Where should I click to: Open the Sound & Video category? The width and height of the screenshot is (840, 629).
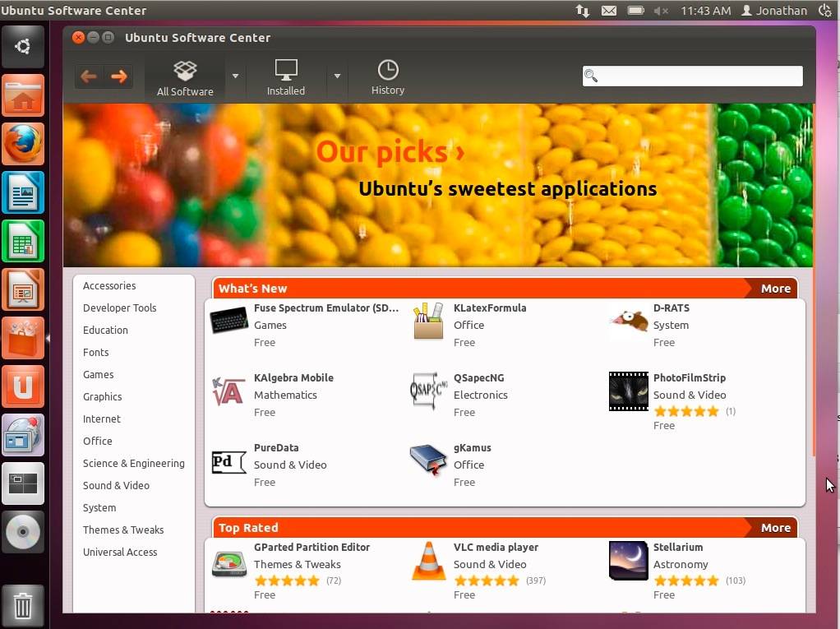click(116, 485)
